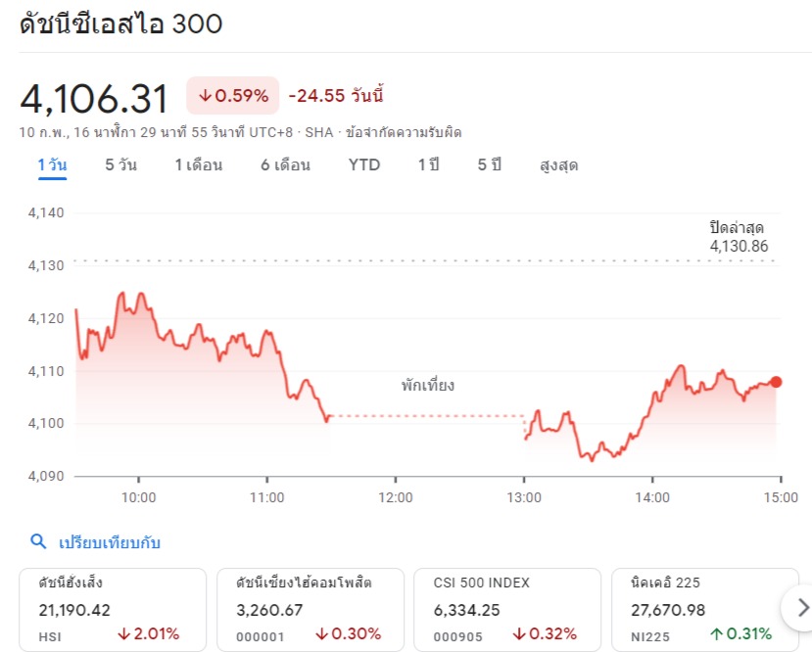The height and width of the screenshot is (652, 812).
Task: Select the 1 วัน time range tab
Action: tap(52, 164)
